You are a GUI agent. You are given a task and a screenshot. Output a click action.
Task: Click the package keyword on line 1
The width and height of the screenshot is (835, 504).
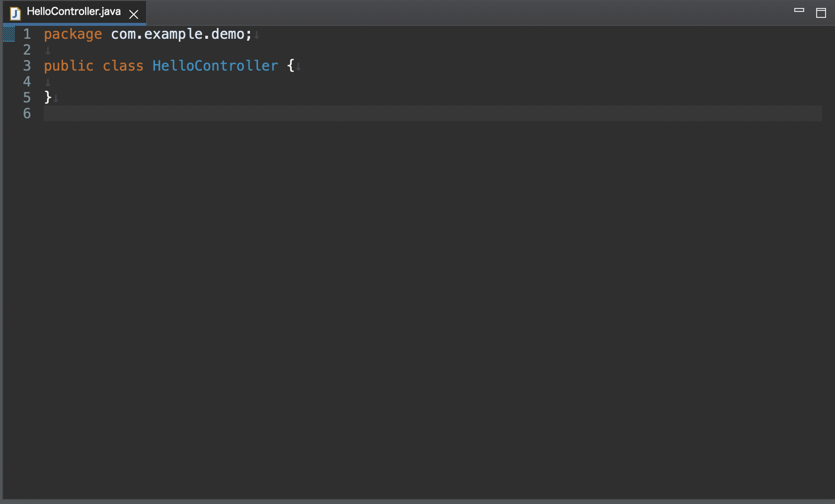point(73,34)
